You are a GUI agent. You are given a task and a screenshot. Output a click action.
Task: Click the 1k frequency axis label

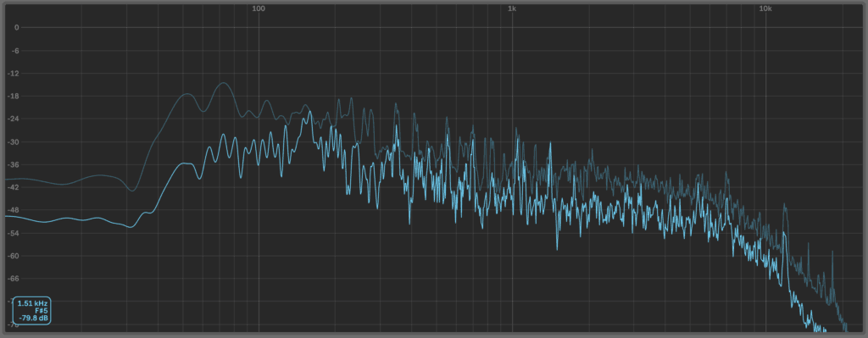tap(512, 8)
